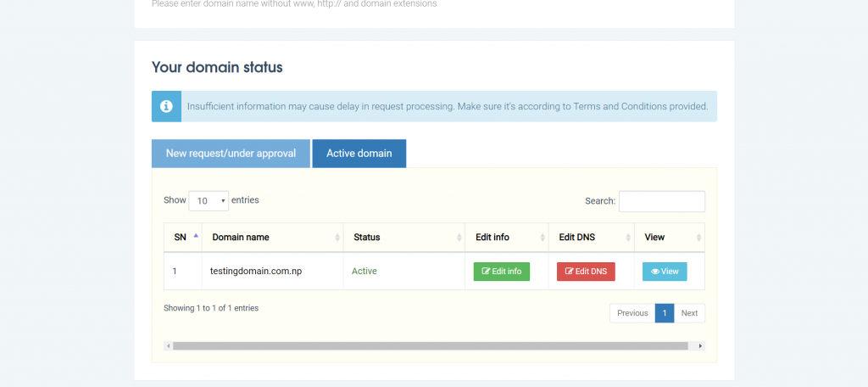Switch to New request/under approval tab

click(231, 154)
